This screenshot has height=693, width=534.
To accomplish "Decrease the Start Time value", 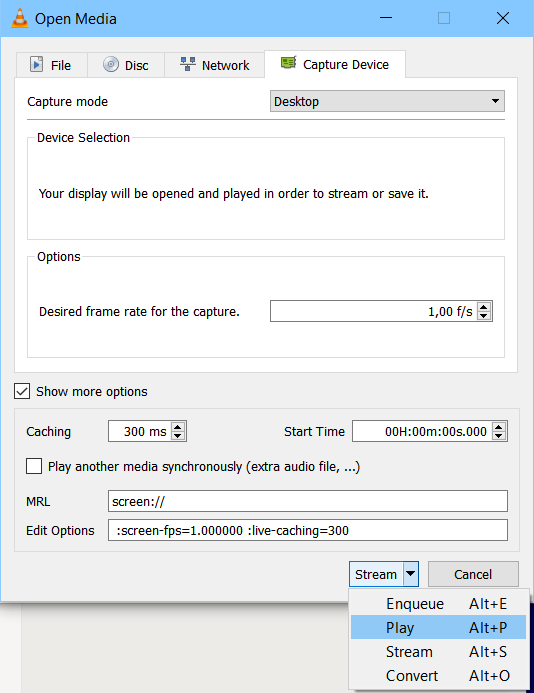I will [x=499, y=436].
